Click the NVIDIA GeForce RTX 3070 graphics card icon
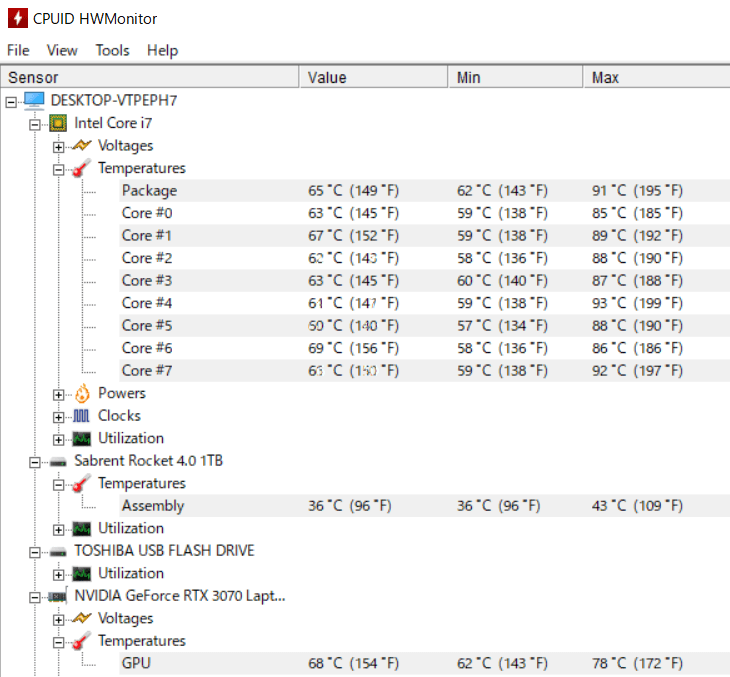Viewport: 730px width, 677px height. (x=58, y=596)
